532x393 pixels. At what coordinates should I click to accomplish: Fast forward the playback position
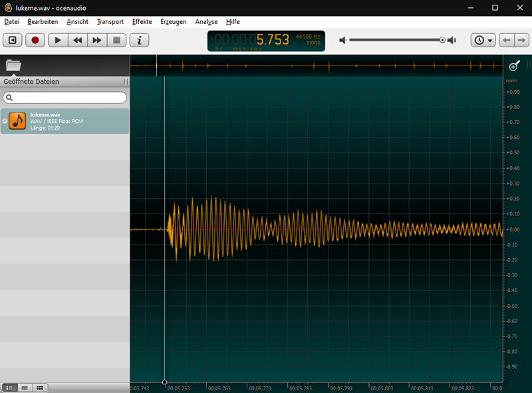[97, 41]
